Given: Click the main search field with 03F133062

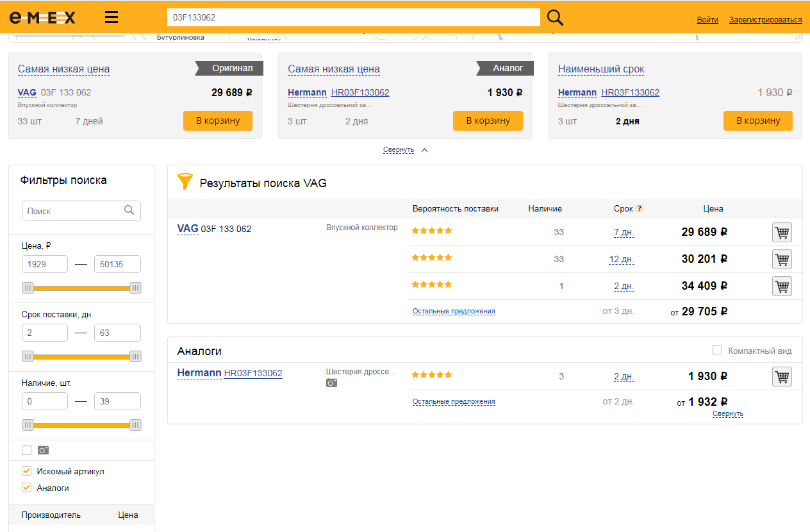Looking at the screenshot, I should pyautogui.click(x=353, y=17).
